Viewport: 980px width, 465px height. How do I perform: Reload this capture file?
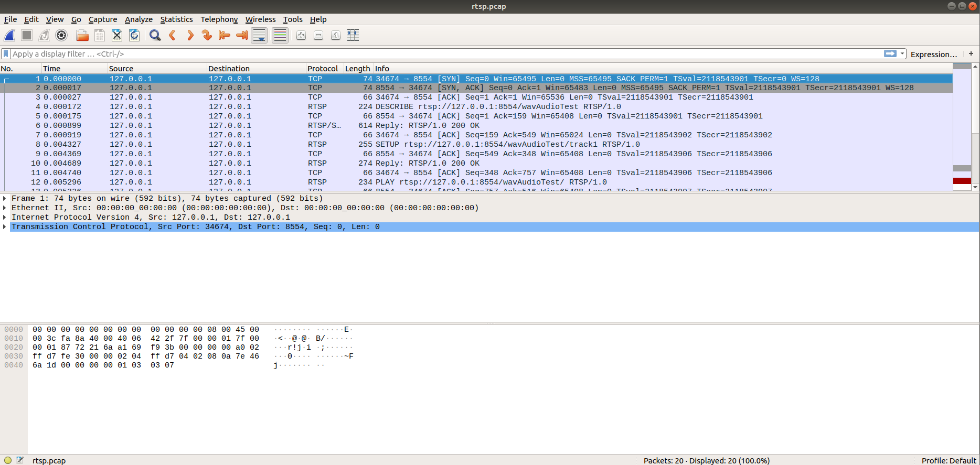134,36
